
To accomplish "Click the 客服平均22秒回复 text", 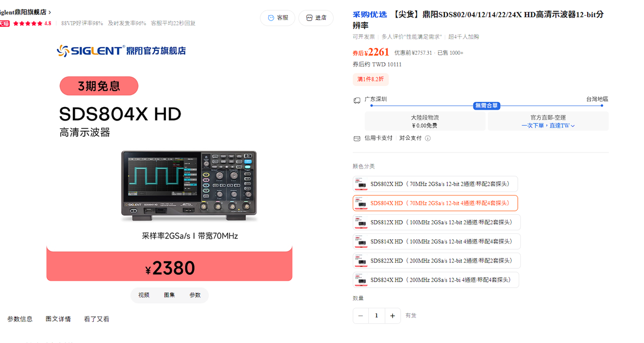I will [x=173, y=23].
